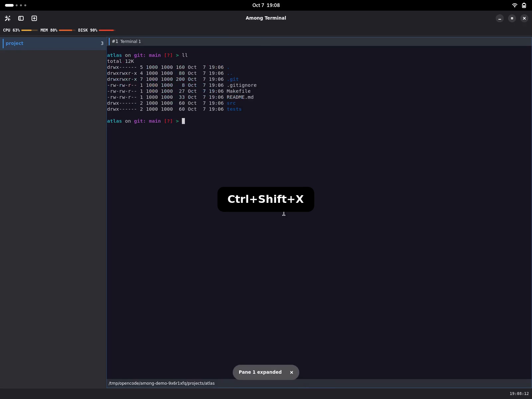Click the project pane count 3
Viewport: 532px width, 399px height.
(102, 43)
